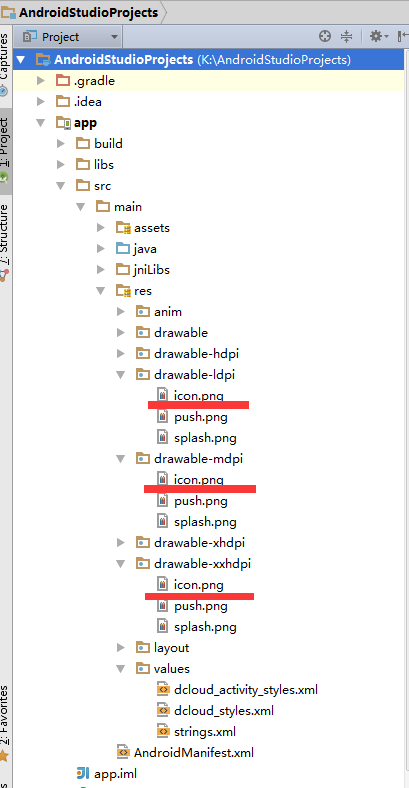Image resolution: width=409 pixels, height=788 pixels.
Task: Select icon.png under drawable-xxhdpi
Action: point(198,585)
